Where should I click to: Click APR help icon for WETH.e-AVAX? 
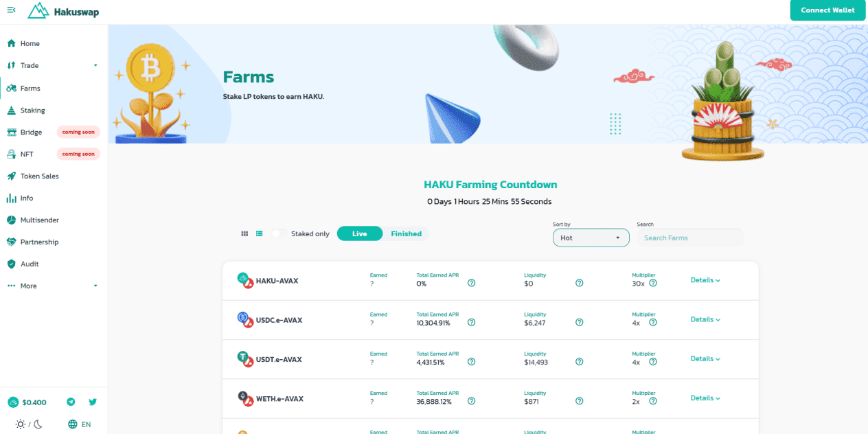point(472,401)
